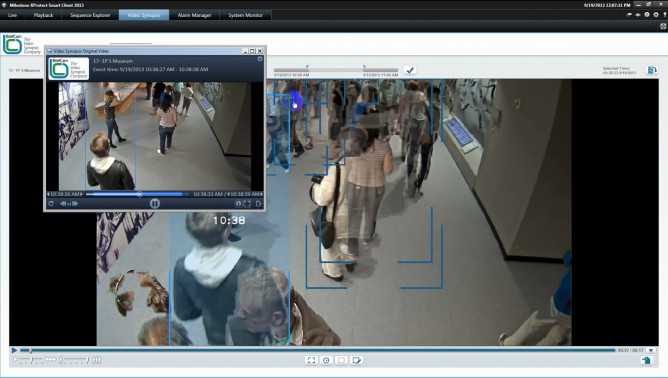Adjust the synopsis speed slider

coord(32,360)
